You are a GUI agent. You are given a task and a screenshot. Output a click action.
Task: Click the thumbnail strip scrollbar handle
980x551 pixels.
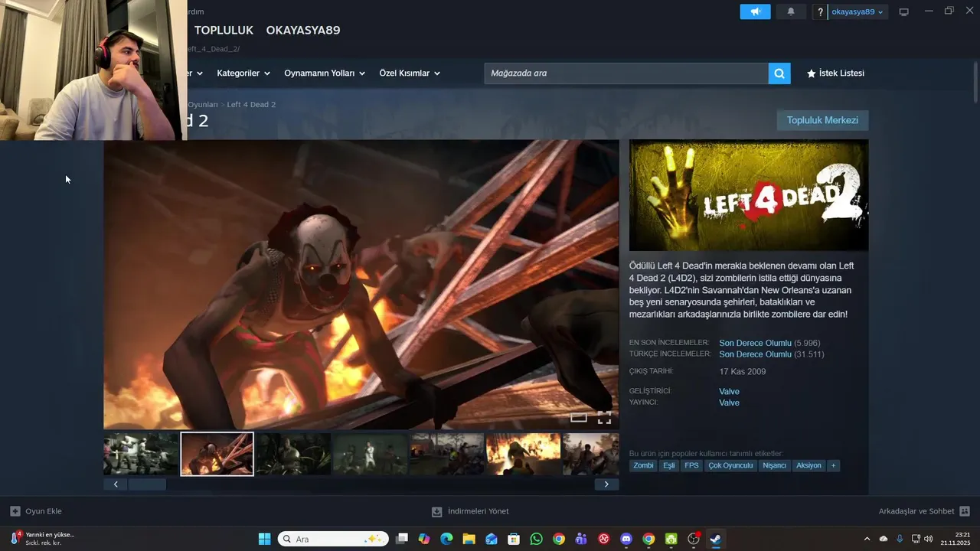click(x=147, y=484)
